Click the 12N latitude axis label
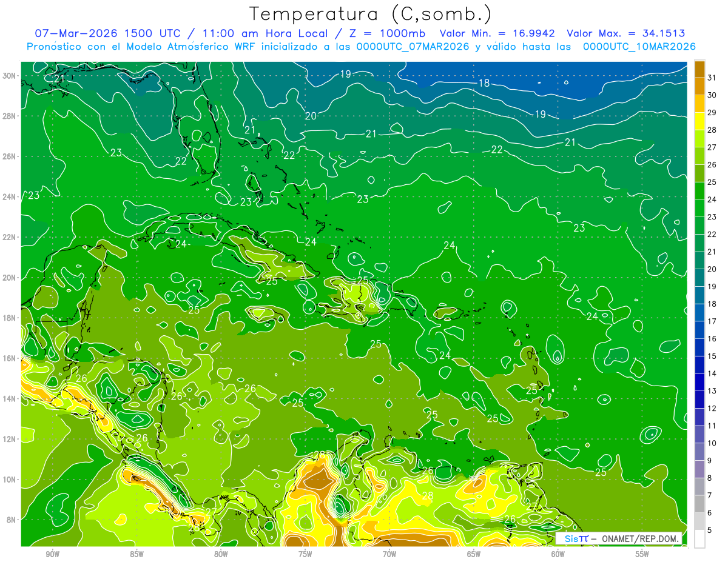The image size is (728, 562). (9, 439)
